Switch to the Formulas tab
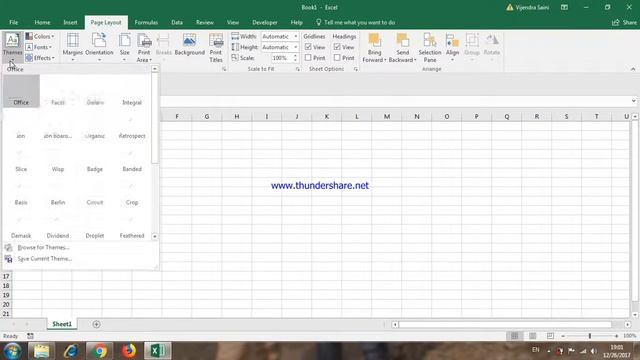The height and width of the screenshot is (360, 640). (x=146, y=22)
